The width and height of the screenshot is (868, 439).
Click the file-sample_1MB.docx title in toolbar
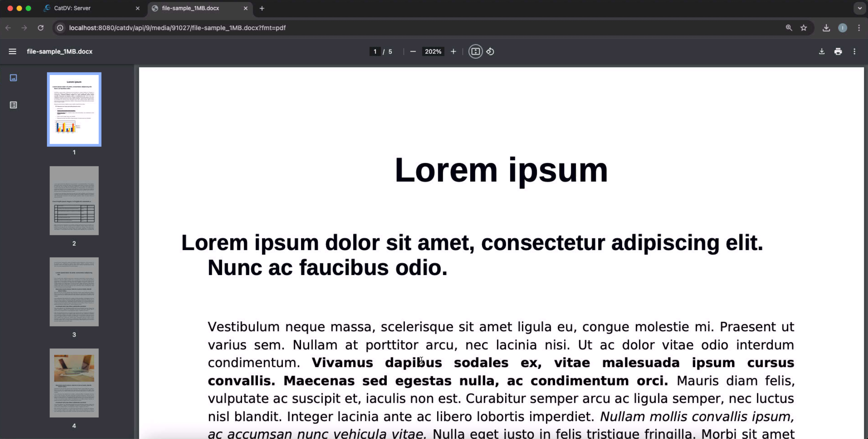60,52
